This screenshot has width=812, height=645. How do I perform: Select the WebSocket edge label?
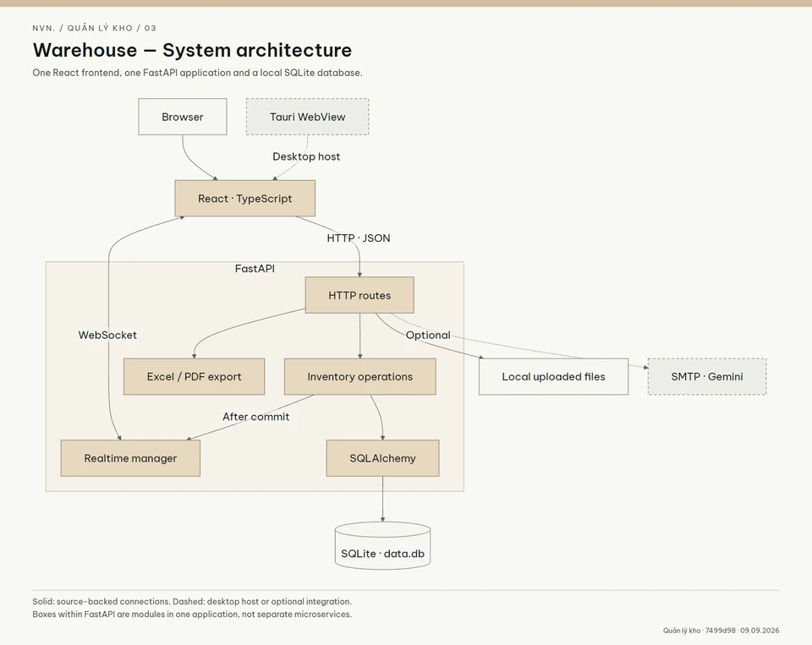107,335
